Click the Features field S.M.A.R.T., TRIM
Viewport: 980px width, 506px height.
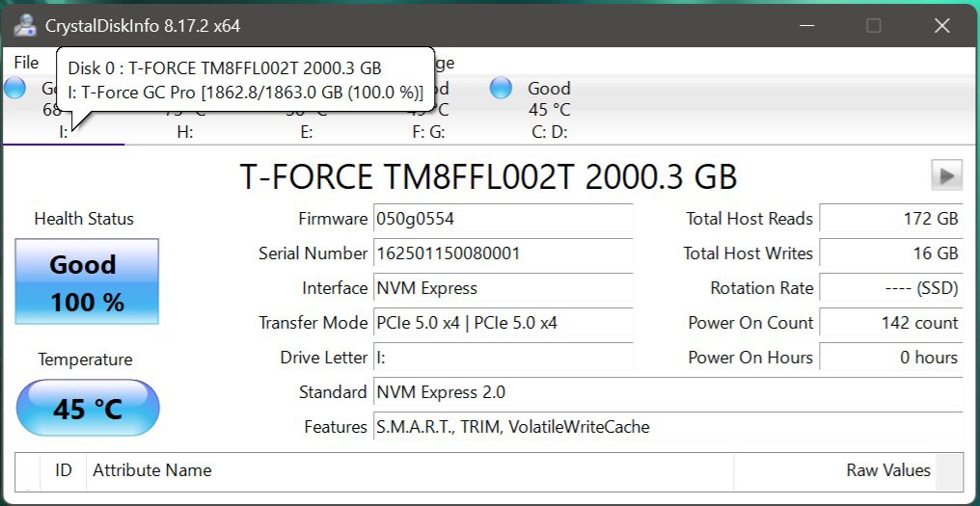click(668, 427)
